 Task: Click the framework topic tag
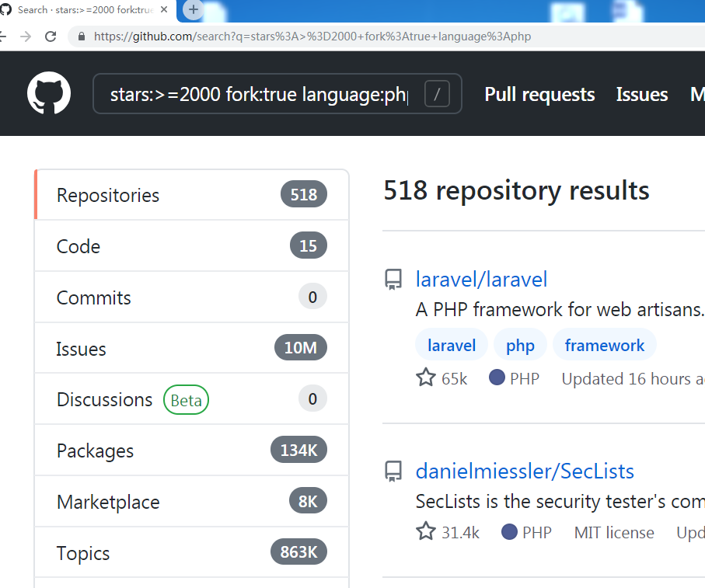604,345
